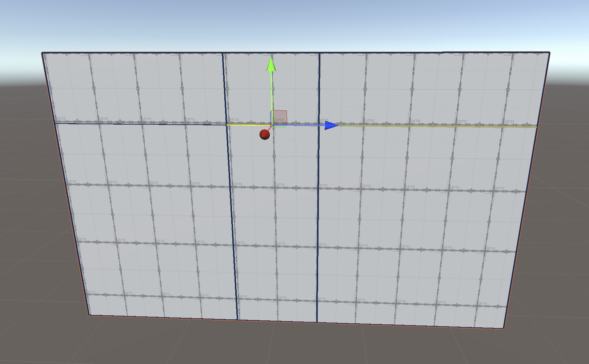
Task: Select the dark horizontal edge in the left mesh section
Action: tap(141, 124)
